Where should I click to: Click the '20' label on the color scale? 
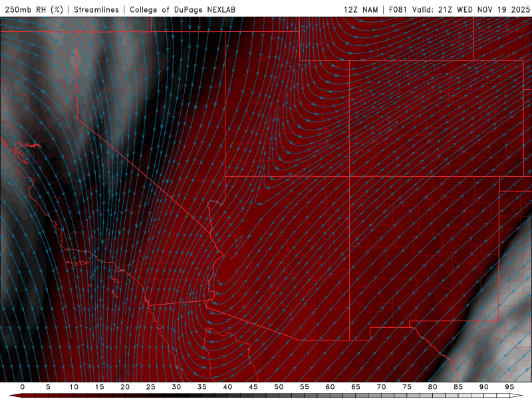(125, 387)
